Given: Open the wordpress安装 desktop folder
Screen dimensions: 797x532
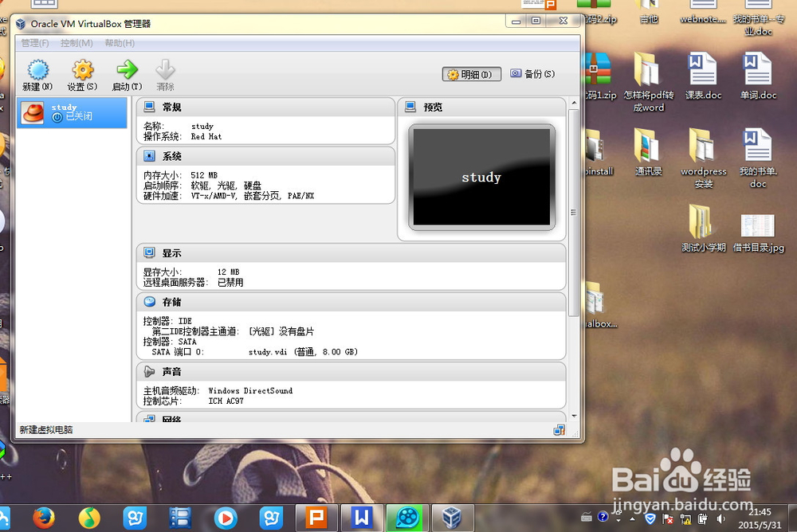Looking at the screenshot, I should click(704, 158).
